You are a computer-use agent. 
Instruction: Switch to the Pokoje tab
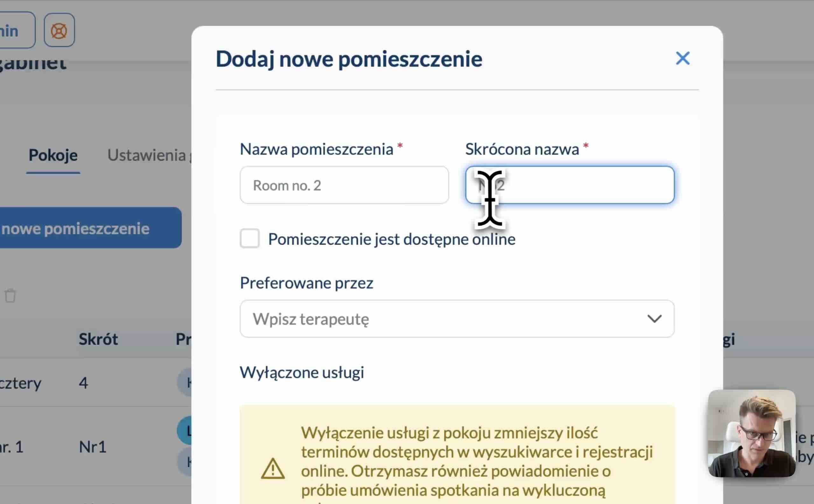(53, 155)
